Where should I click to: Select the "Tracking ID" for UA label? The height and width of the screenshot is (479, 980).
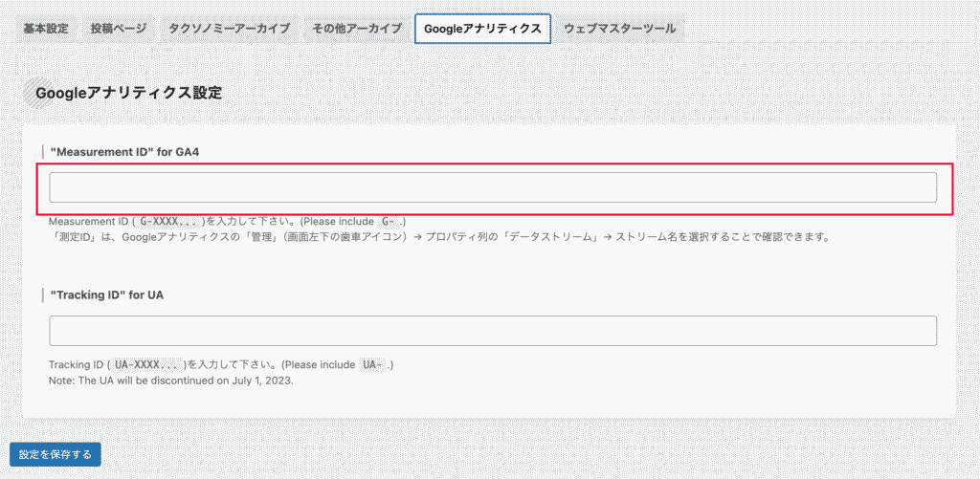tap(106, 294)
